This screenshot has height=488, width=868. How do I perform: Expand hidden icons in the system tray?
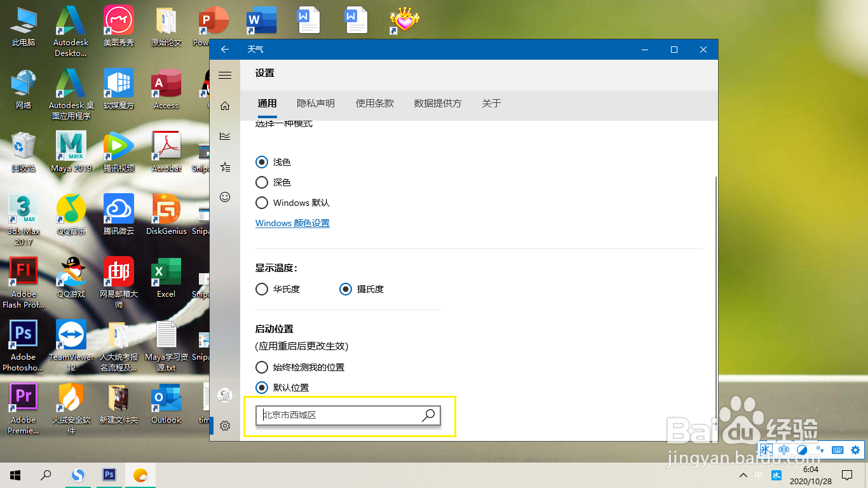742,475
